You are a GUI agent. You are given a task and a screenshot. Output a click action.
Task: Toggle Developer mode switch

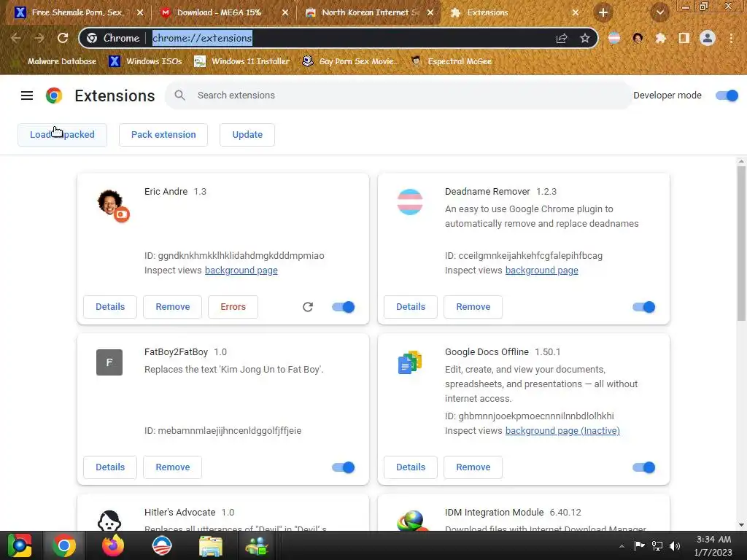727,96
